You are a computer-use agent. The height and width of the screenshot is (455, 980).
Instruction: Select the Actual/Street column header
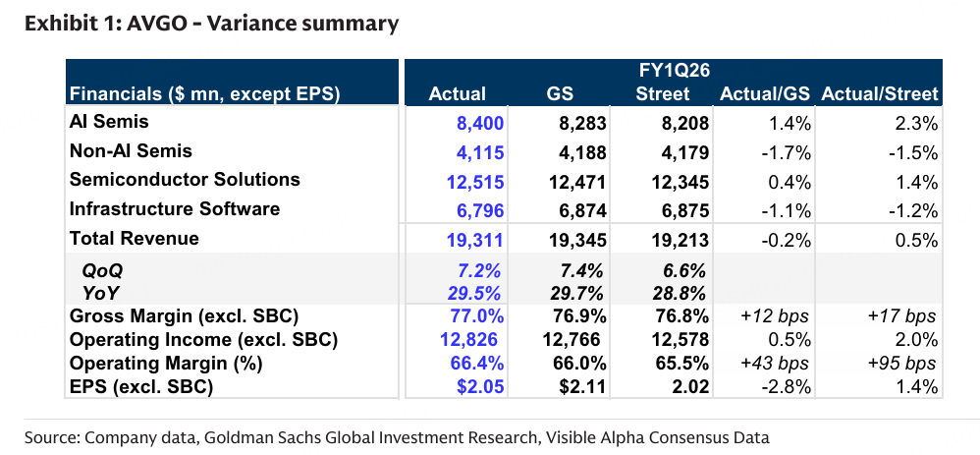coord(880,94)
